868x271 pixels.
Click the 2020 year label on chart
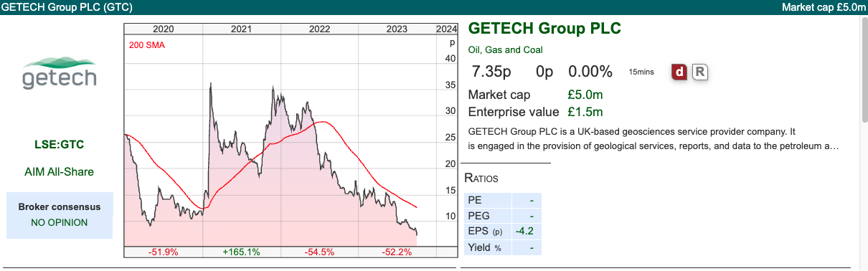coord(164,29)
